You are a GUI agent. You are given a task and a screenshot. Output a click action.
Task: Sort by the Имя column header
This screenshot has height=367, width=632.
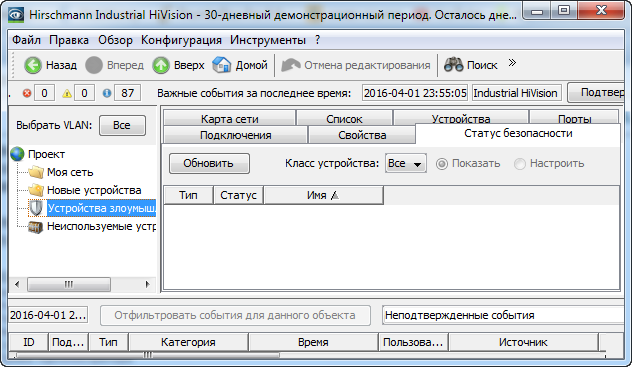323,195
